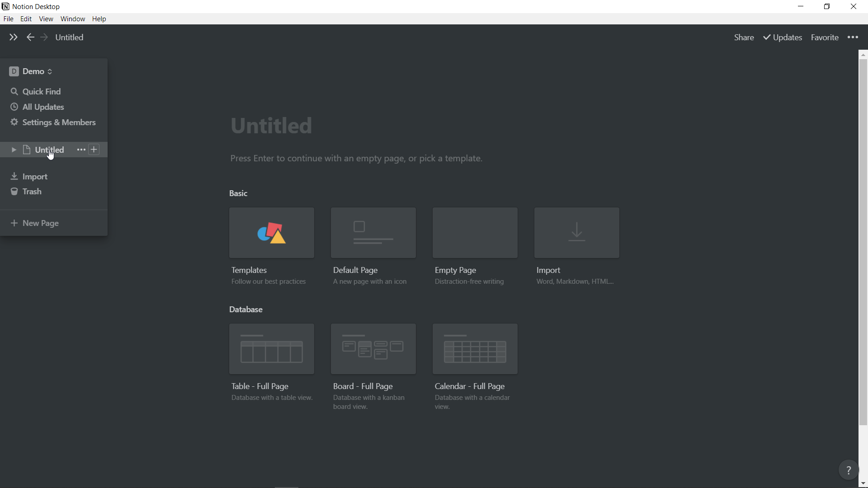
Task: Go back with the left arrow
Action: 30,38
